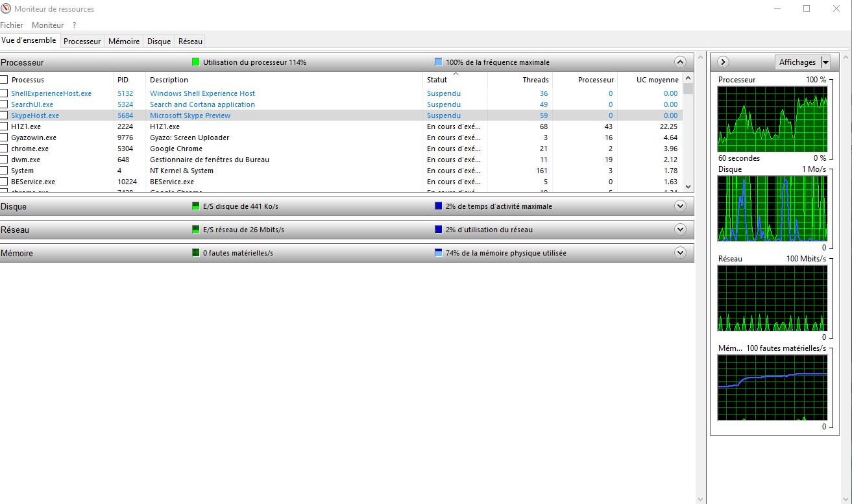
Task: Tick the H1Z1.exe process checkbox
Action: click(x=5, y=126)
